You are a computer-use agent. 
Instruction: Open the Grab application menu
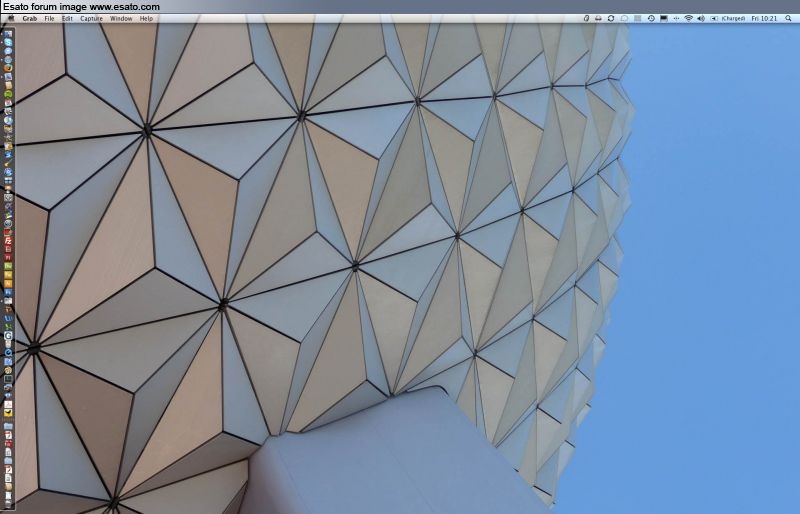click(x=30, y=18)
